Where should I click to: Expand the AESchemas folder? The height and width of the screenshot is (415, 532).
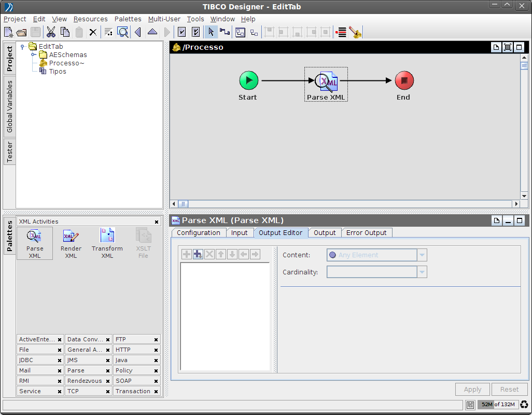coord(34,54)
